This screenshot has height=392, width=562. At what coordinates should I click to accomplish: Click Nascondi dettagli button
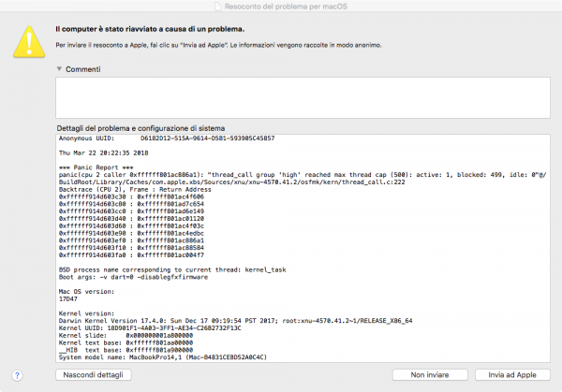click(93, 375)
